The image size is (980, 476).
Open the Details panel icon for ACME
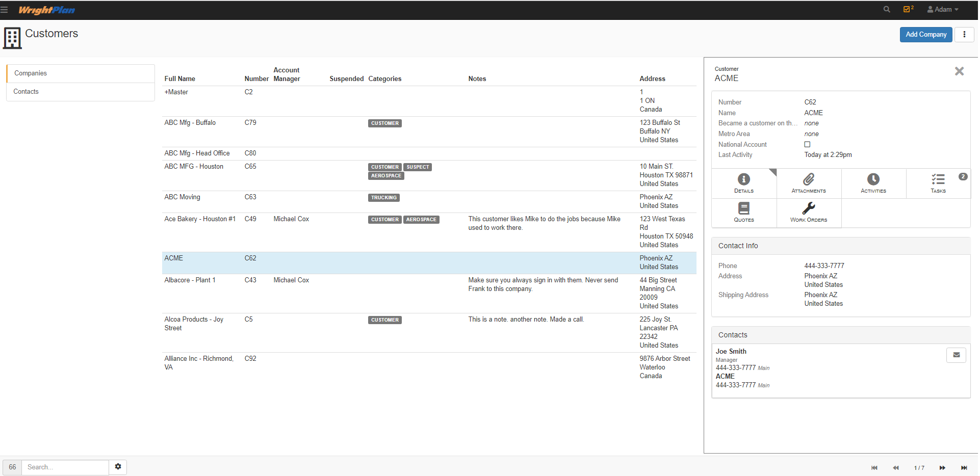tap(743, 183)
